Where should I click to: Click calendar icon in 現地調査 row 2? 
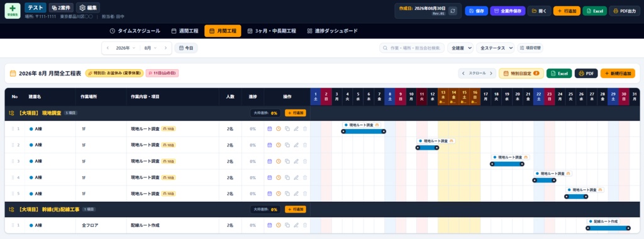270,145
